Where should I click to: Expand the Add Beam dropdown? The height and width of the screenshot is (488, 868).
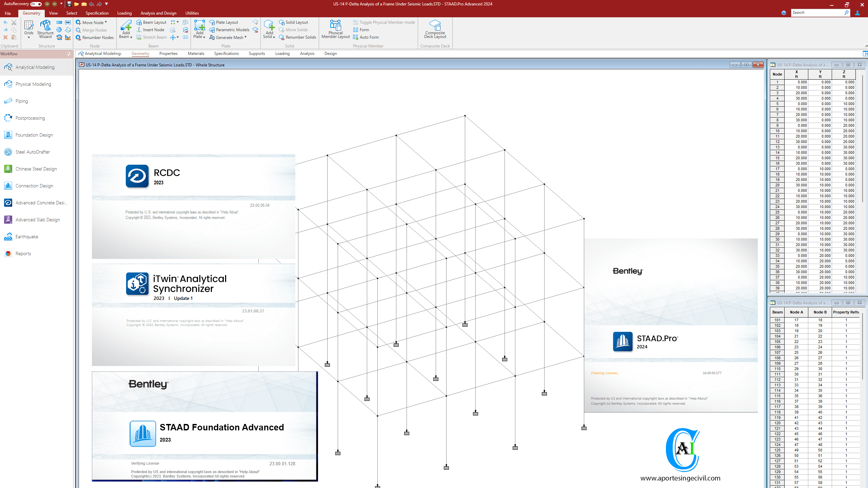pos(131,37)
